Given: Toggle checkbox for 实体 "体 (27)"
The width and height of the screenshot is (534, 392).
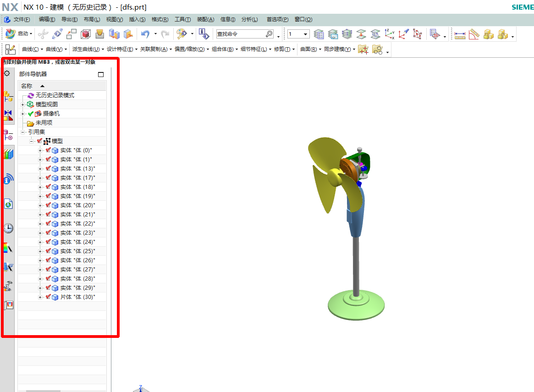Looking at the screenshot, I should click(49, 270).
